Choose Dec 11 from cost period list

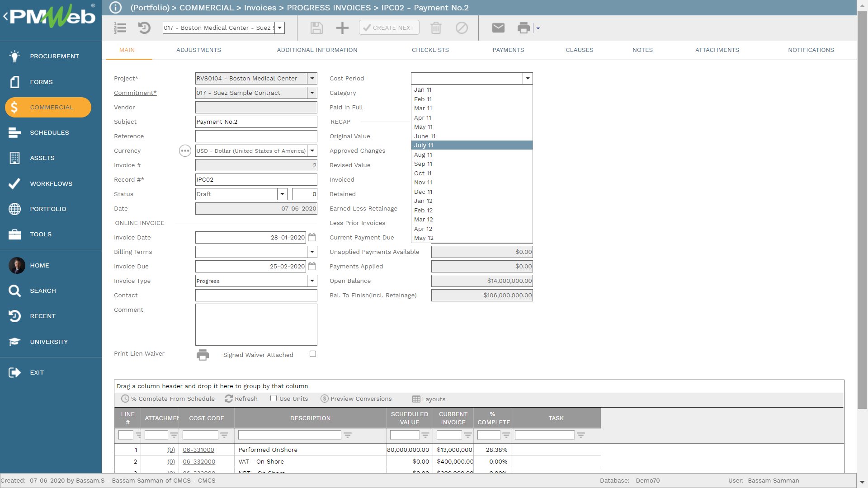pyautogui.click(x=472, y=192)
